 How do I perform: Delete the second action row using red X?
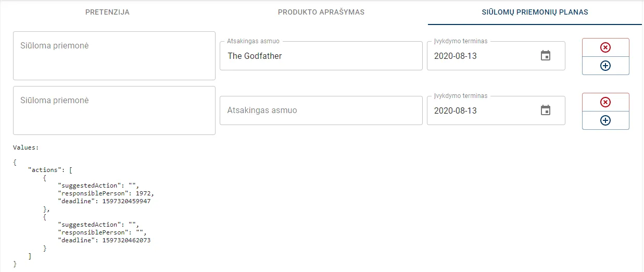[x=605, y=102]
